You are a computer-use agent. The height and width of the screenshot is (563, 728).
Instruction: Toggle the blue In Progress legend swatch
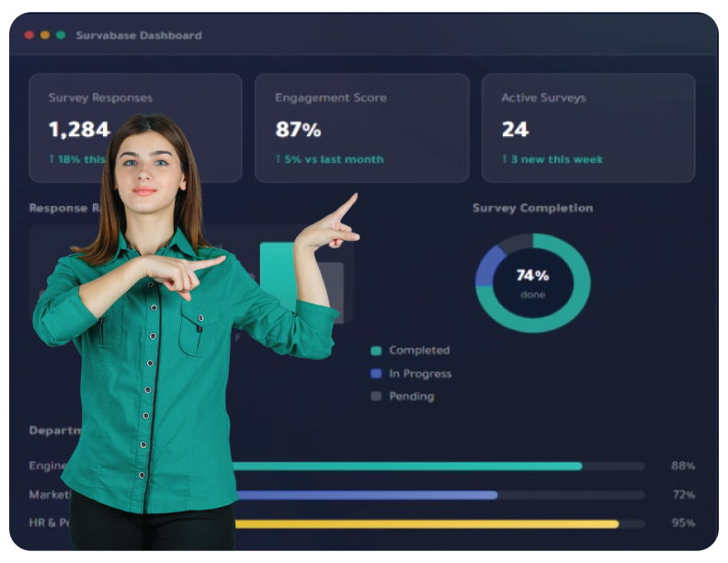point(375,373)
